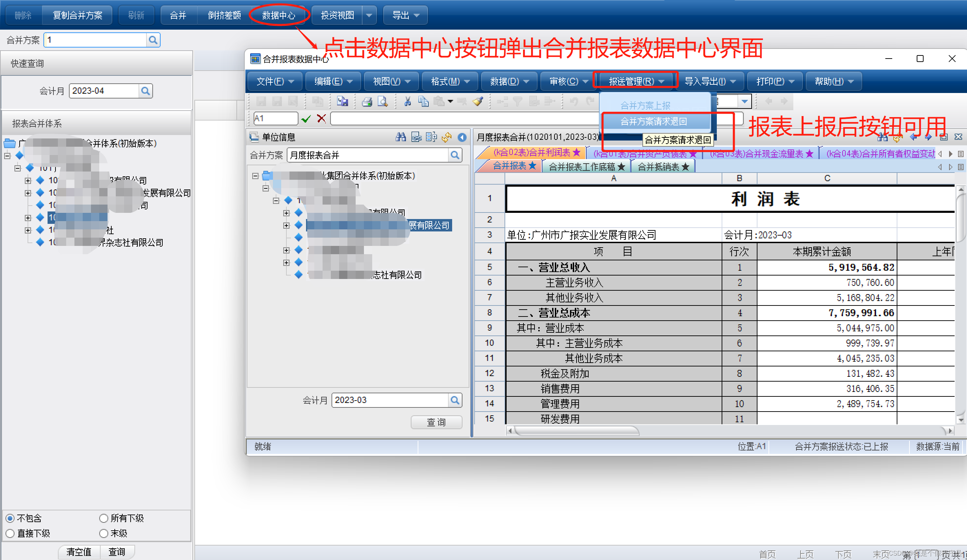Select the 不包含 radio button
The image size is (967, 560).
[x=10, y=518]
